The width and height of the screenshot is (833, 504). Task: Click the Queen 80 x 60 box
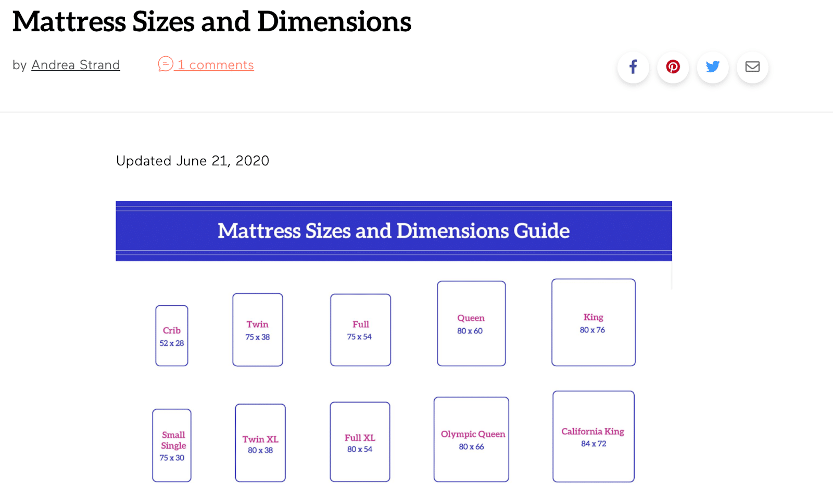pos(471,324)
